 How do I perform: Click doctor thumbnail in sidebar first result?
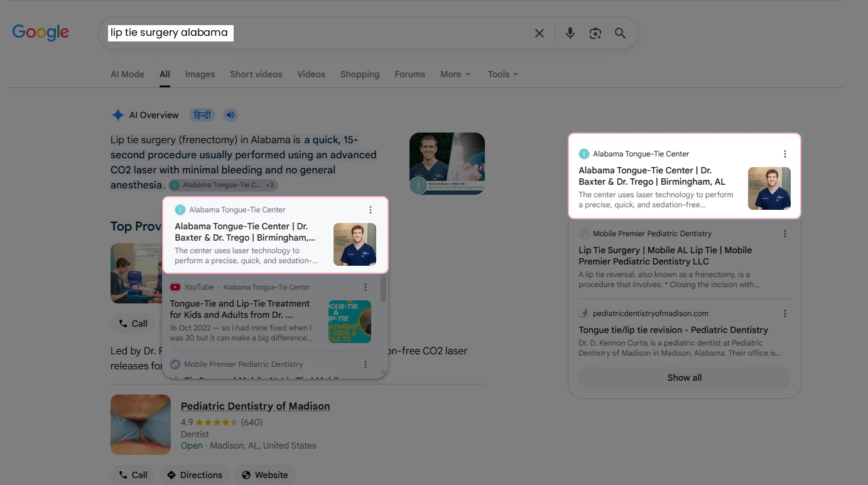[x=769, y=188]
